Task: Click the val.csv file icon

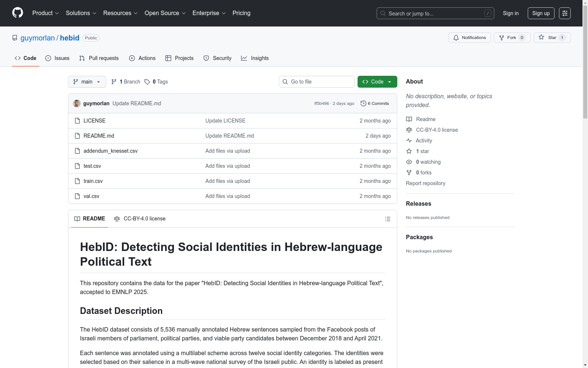Action: pos(77,196)
